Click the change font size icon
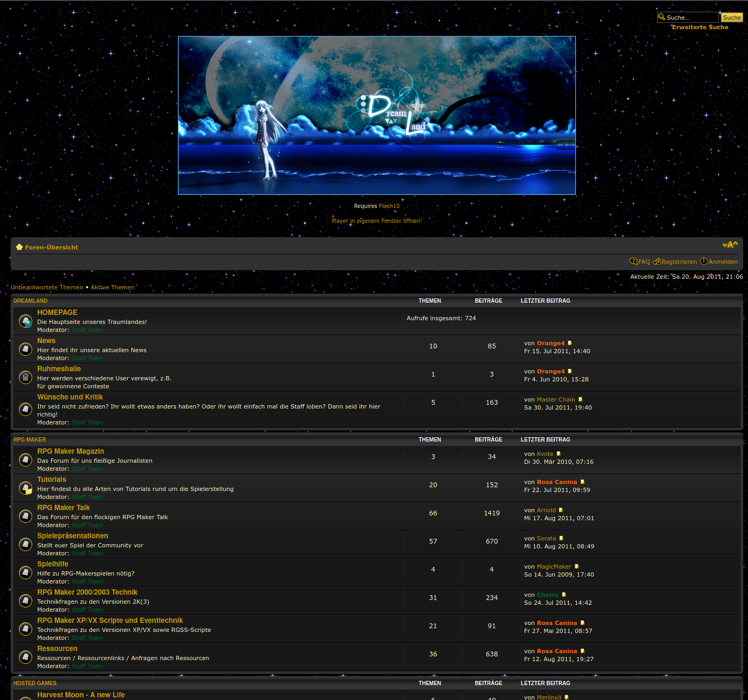This screenshot has height=700, width=748. pyautogui.click(x=730, y=245)
